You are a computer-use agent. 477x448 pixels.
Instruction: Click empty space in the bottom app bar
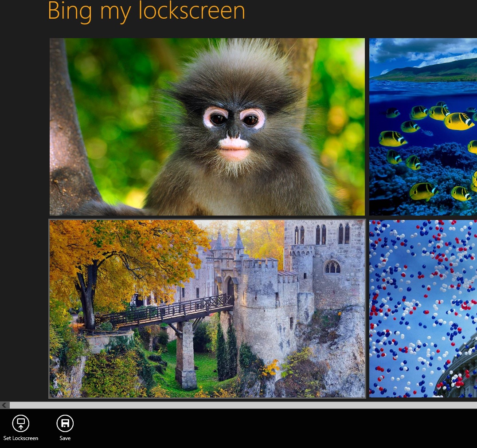tap(274, 428)
